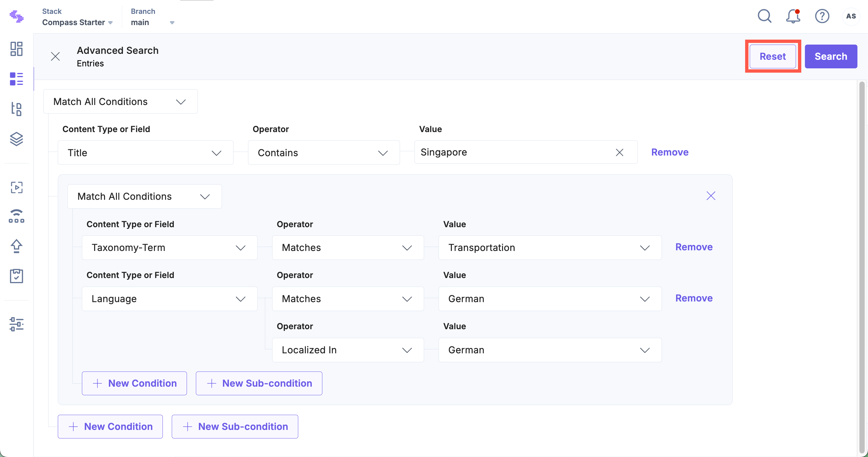Open the Publish Queue wifi icon in sidebar
The image size is (868, 457).
click(x=17, y=216)
